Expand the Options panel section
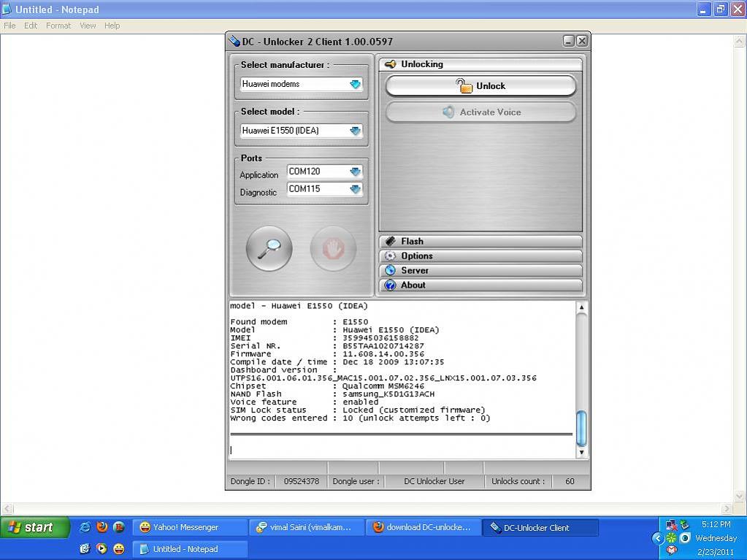Image resolution: width=747 pixels, height=560 pixels. pyautogui.click(x=480, y=256)
